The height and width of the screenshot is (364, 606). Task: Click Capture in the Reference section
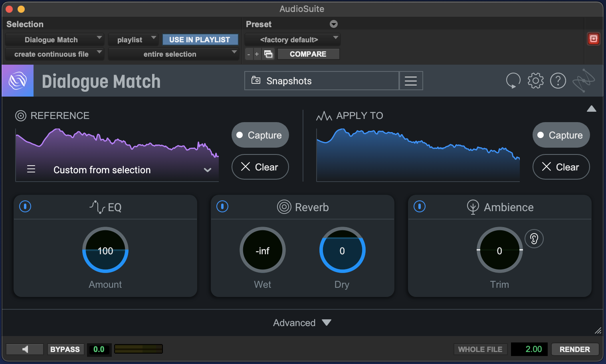click(260, 135)
